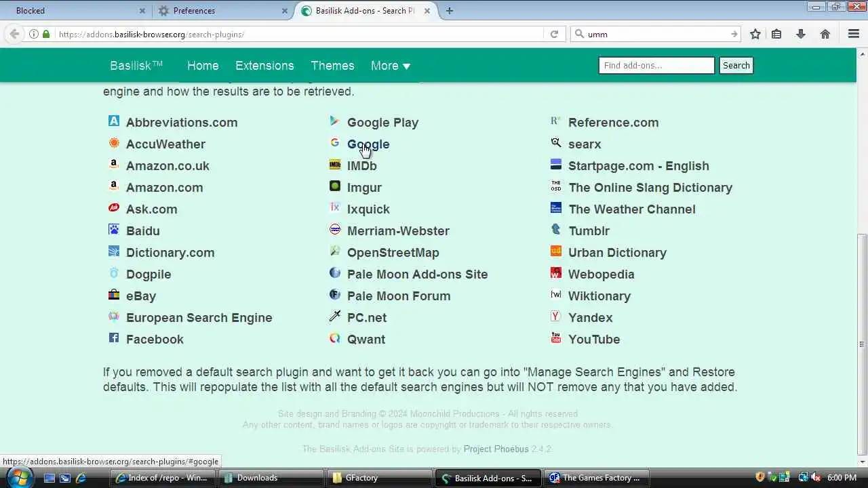
Task: Open the Extensions navigation item
Action: pos(264,66)
